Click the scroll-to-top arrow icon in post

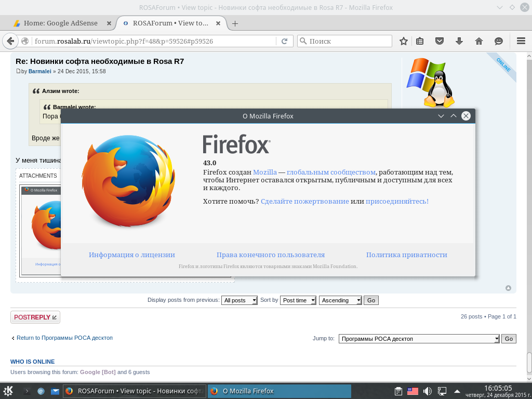[x=508, y=288]
